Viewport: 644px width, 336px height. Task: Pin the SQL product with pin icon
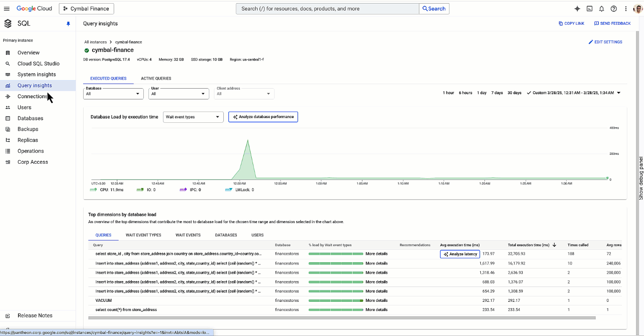tap(68, 24)
